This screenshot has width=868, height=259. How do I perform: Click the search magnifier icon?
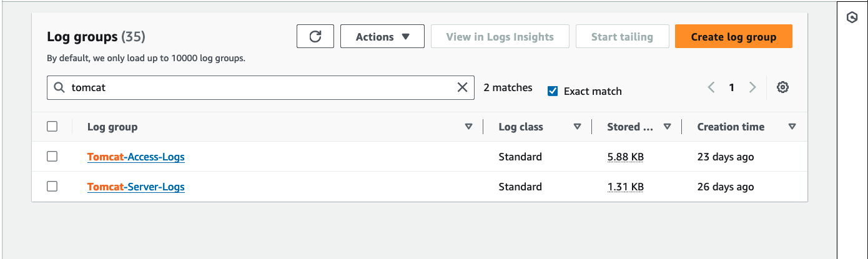pos(59,87)
